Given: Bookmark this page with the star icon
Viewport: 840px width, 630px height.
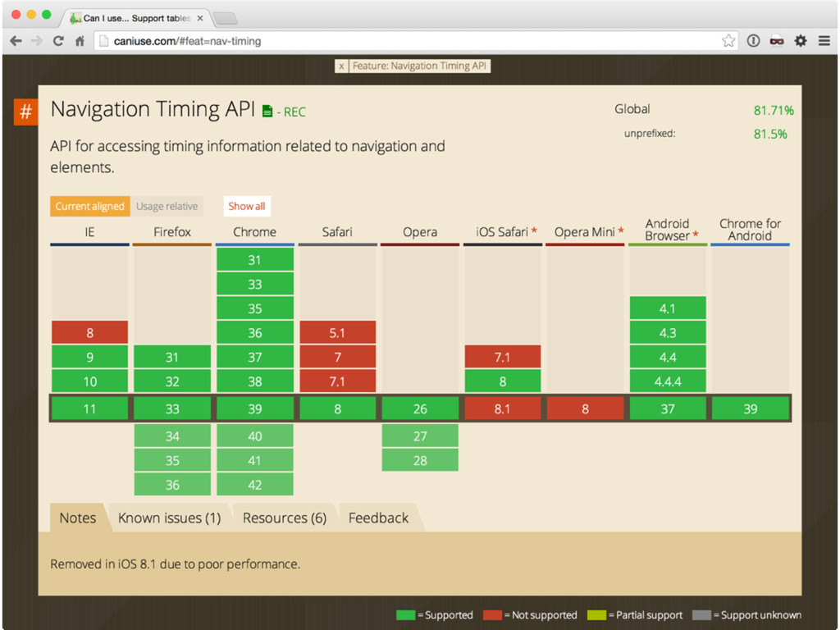Looking at the screenshot, I should click(x=728, y=41).
